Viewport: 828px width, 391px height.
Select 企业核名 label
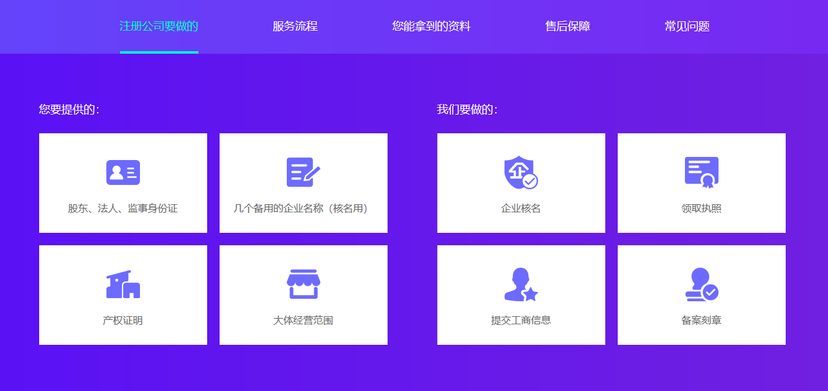click(521, 208)
